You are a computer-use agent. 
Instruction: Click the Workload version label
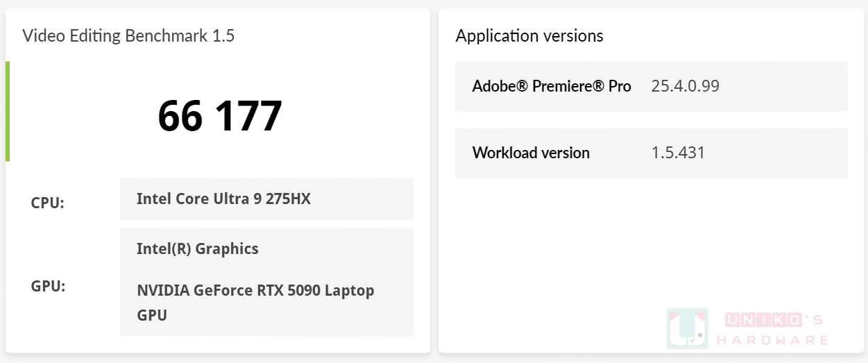point(531,153)
